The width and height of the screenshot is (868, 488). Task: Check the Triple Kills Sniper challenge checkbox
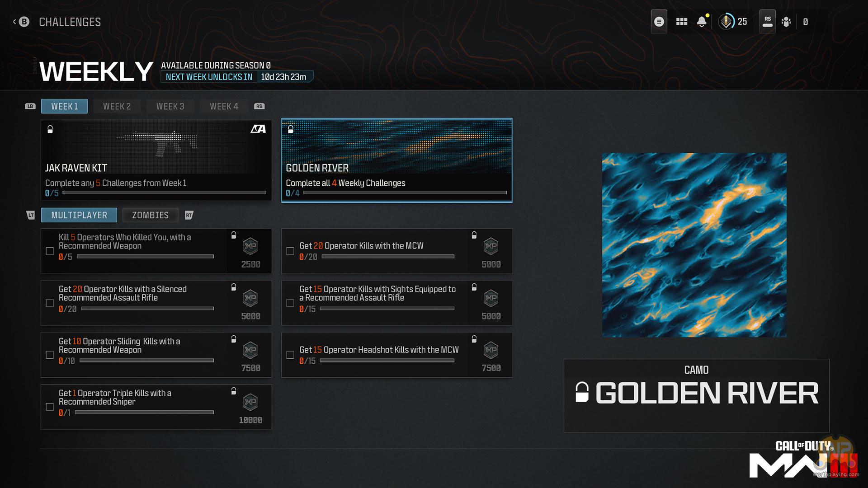[50, 407]
